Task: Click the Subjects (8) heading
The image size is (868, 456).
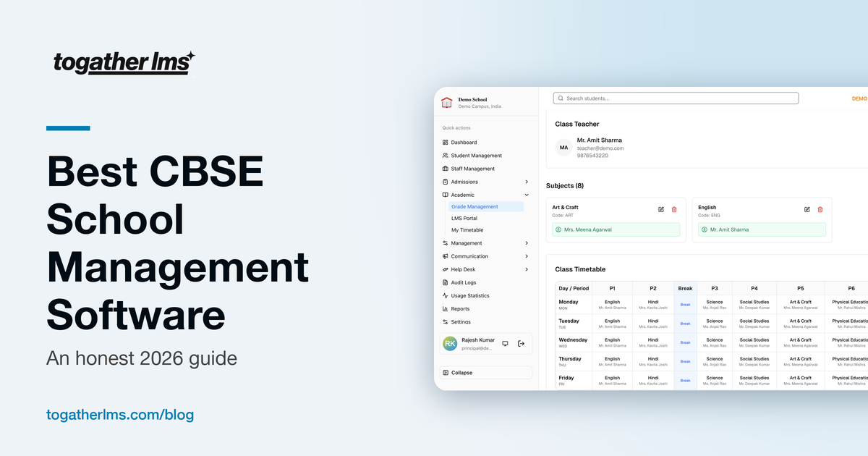Action: pyautogui.click(x=565, y=186)
